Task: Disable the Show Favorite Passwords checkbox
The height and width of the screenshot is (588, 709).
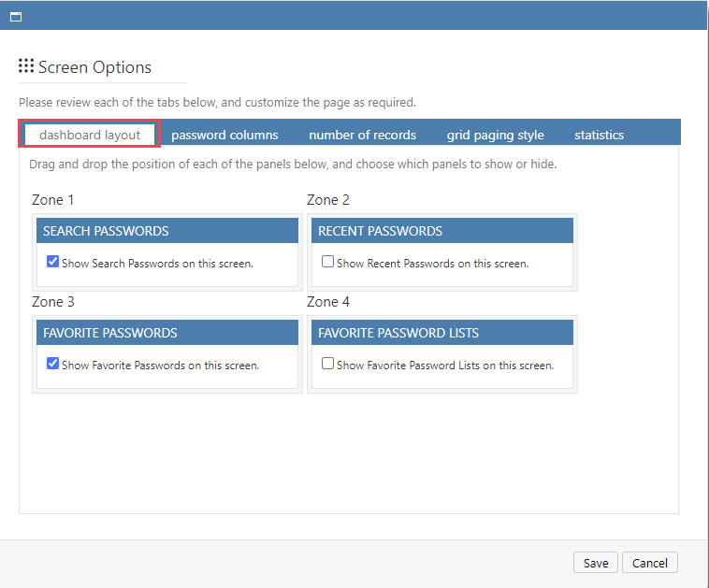Action: 53,364
